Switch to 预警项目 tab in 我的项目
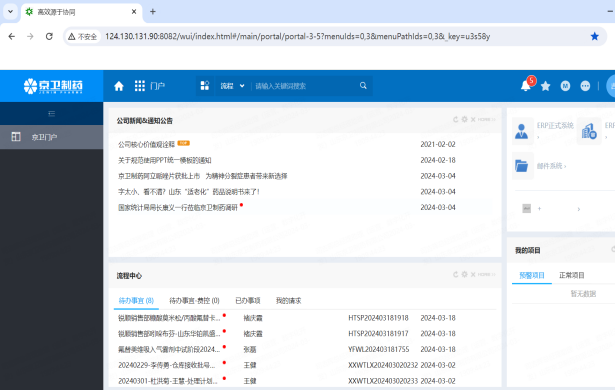Viewport: 615px width, 390px height. point(532,275)
